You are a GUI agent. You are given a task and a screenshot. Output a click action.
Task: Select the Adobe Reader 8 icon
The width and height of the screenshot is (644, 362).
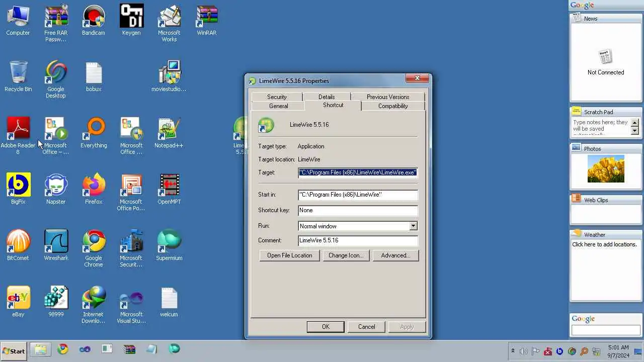pos(18,136)
